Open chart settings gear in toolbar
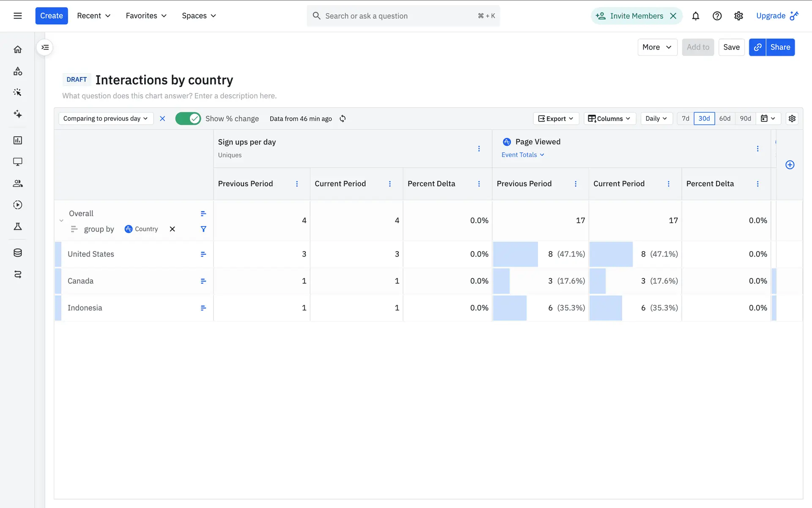Viewport: 812px width, 508px height. pyautogui.click(x=792, y=119)
